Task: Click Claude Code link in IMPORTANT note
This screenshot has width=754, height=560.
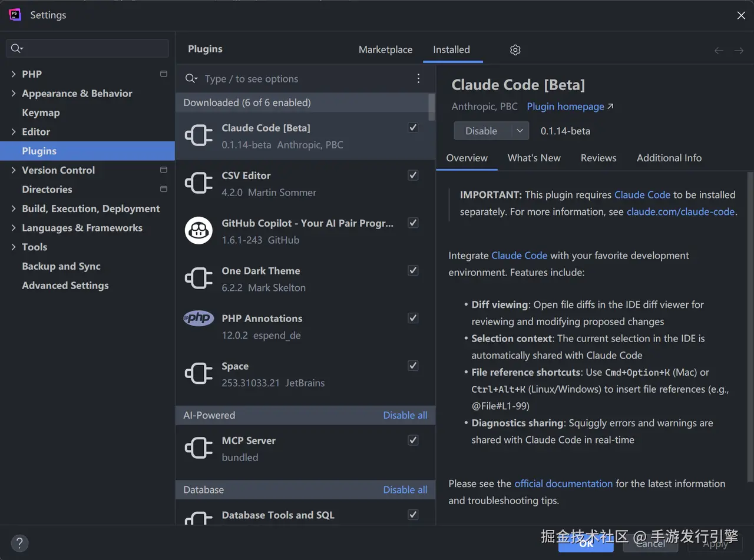Action: 643,194
